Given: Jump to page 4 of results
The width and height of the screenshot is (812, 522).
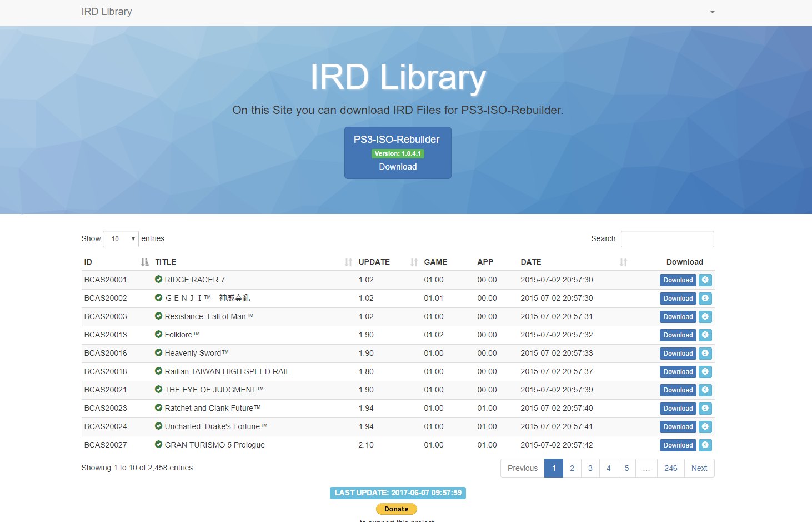Looking at the screenshot, I should click(609, 468).
